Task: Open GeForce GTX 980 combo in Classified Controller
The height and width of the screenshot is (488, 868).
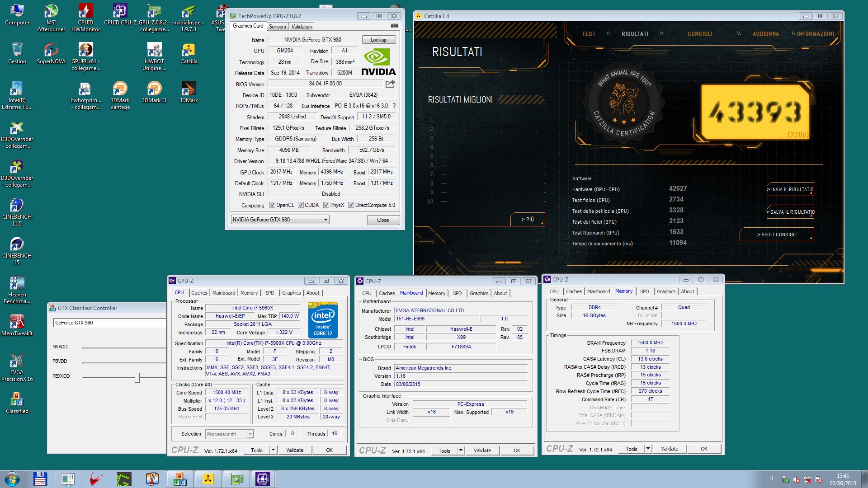Action: 110,323
